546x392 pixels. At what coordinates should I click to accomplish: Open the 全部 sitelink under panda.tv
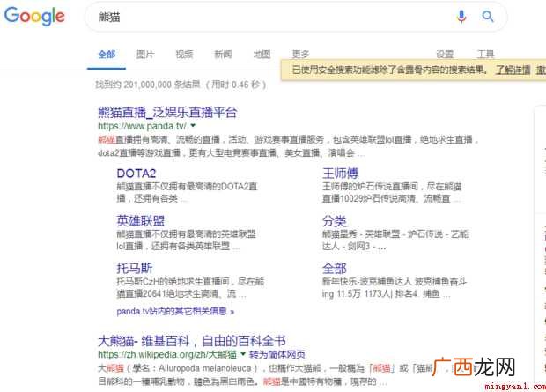[335, 268]
